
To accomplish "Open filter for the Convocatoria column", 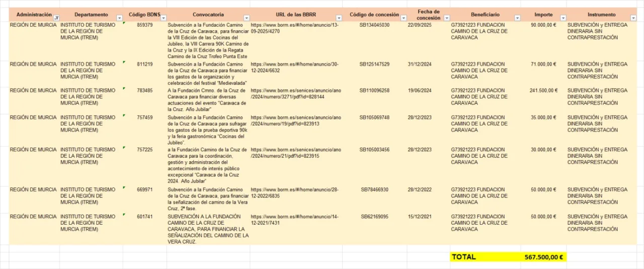I will 247,18.
